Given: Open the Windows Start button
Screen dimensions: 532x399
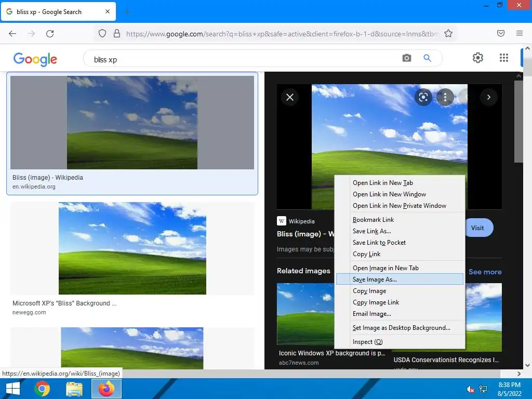Looking at the screenshot, I should click(x=12, y=389).
